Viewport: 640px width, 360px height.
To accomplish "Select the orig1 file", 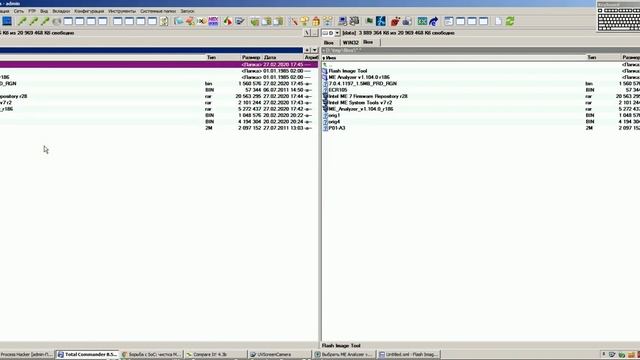I will [x=334, y=116].
